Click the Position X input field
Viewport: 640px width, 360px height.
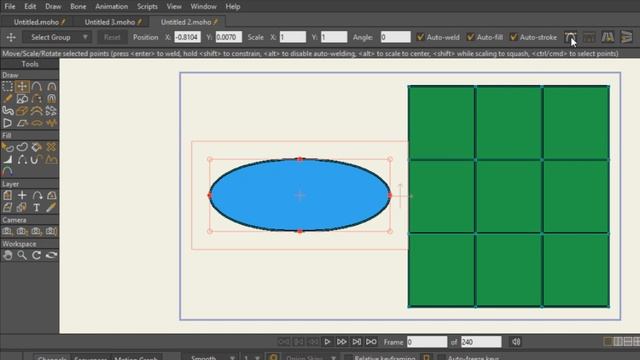[x=187, y=37]
